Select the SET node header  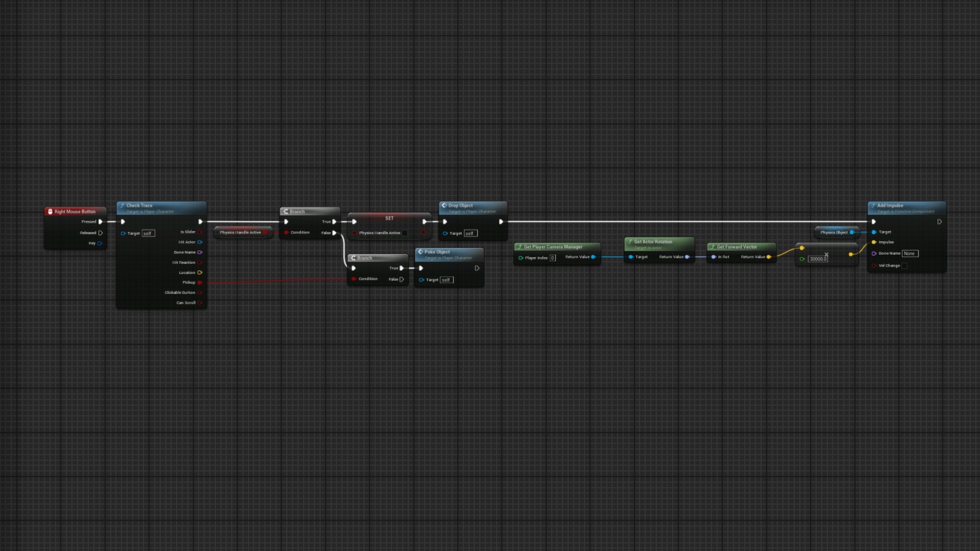[389, 218]
